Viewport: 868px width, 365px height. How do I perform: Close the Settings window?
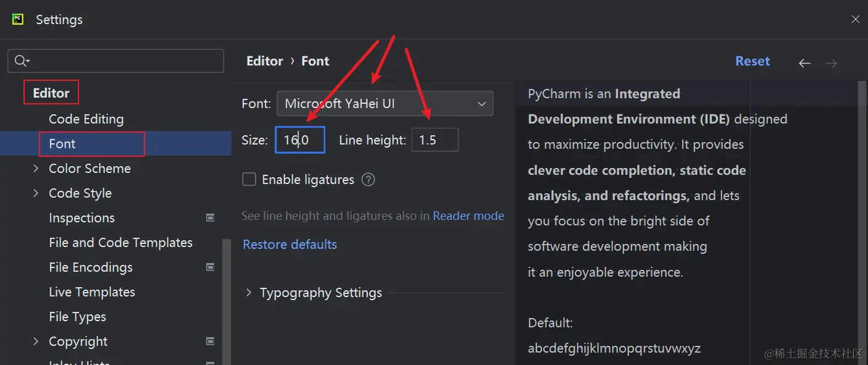856,19
